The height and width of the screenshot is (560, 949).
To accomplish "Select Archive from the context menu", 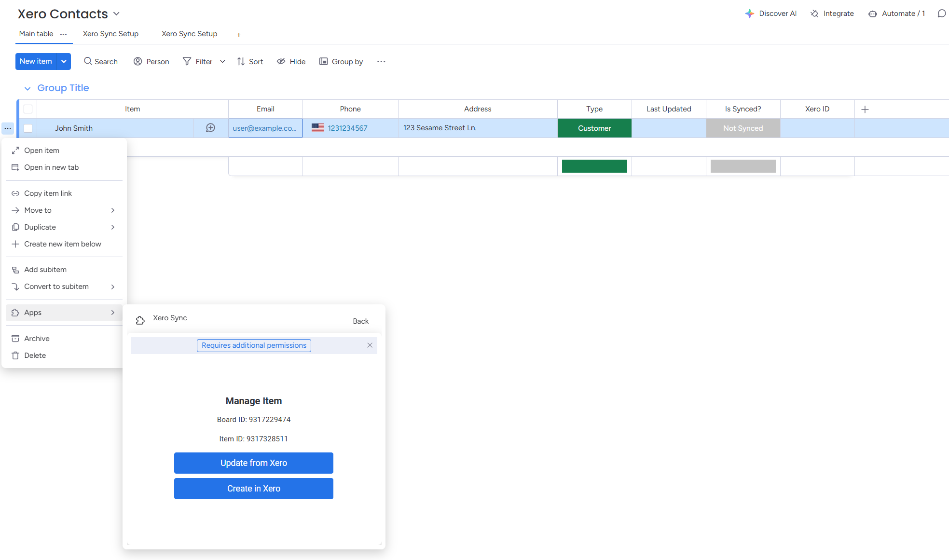I will tap(37, 338).
